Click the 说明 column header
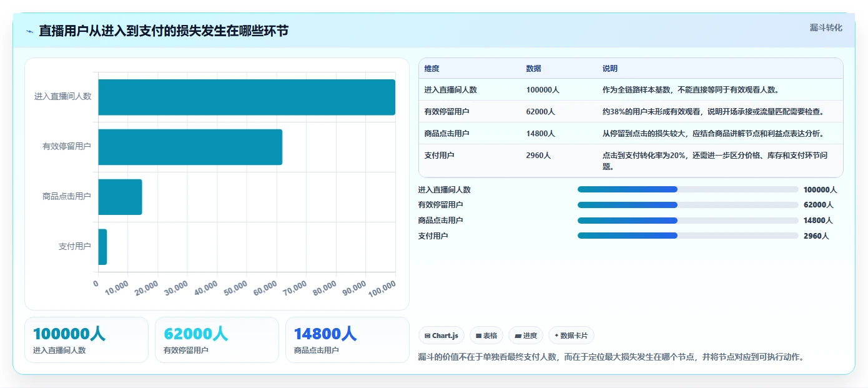Viewport: 868px width, 388px height. coord(610,69)
